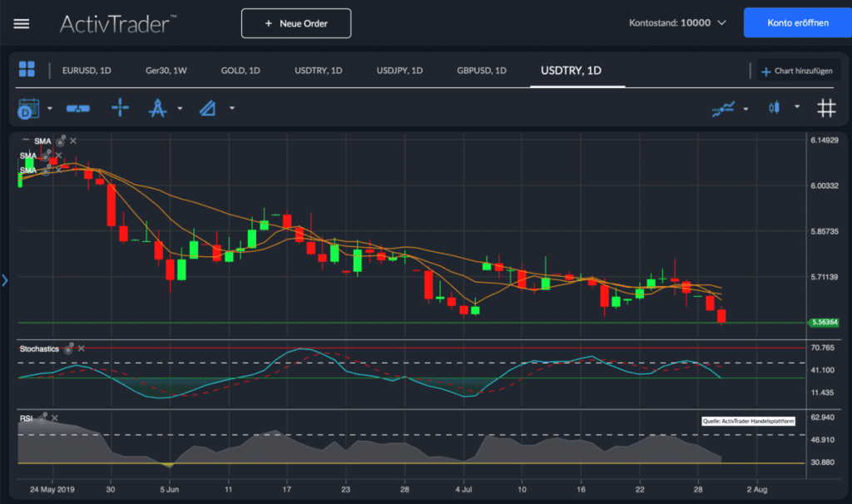Image resolution: width=852 pixels, height=504 pixels.
Task: Click the topmost SMA label
Action: (42, 141)
